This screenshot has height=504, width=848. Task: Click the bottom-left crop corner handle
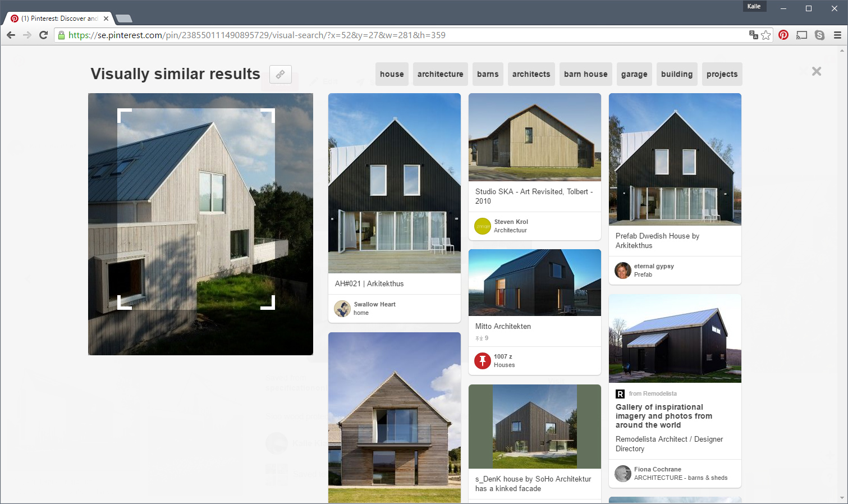[124, 303]
